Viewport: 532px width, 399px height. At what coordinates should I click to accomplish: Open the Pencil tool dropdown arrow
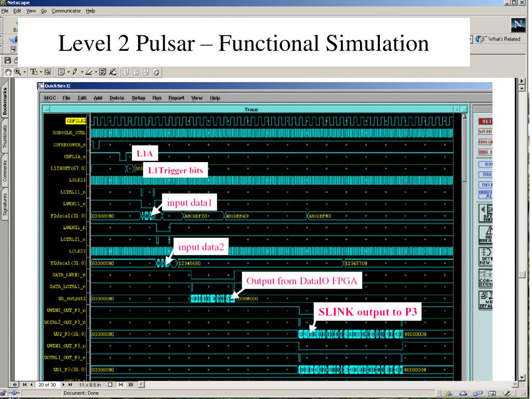(82, 72)
